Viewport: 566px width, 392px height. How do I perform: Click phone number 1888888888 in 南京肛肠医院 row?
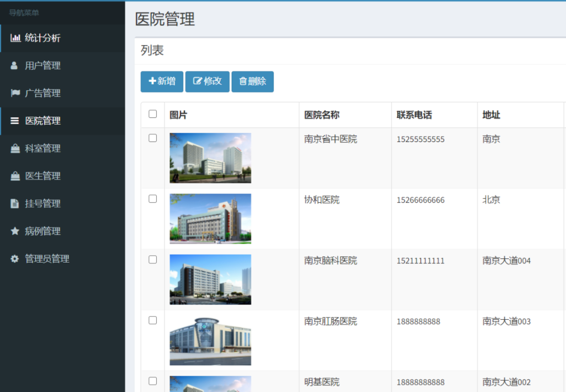click(418, 322)
